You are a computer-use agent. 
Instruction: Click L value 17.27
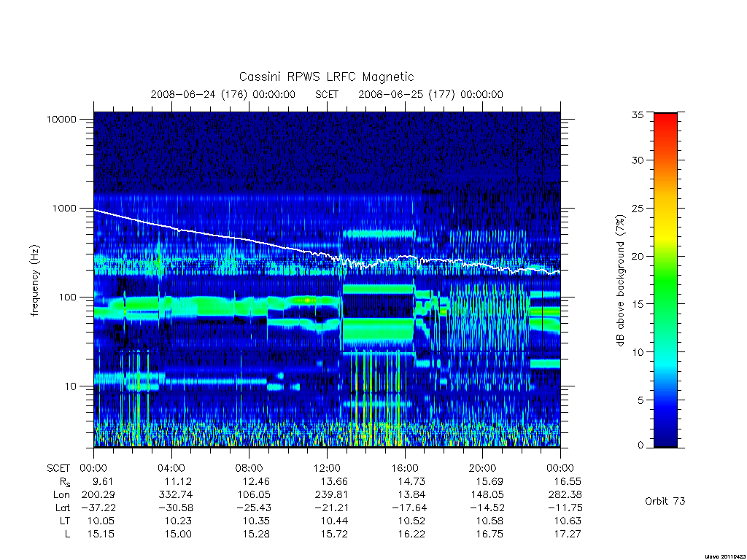[x=568, y=534]
